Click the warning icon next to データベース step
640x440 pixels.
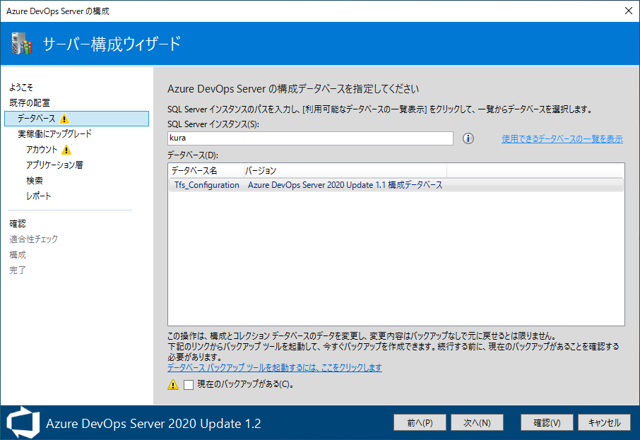pos(64,119)
